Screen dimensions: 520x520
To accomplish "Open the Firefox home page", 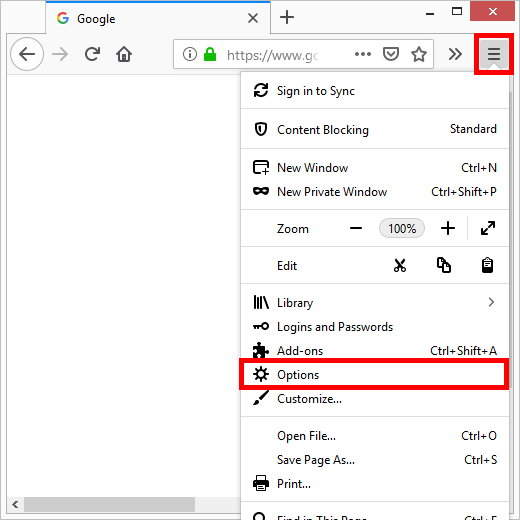I will click(124, 54).
